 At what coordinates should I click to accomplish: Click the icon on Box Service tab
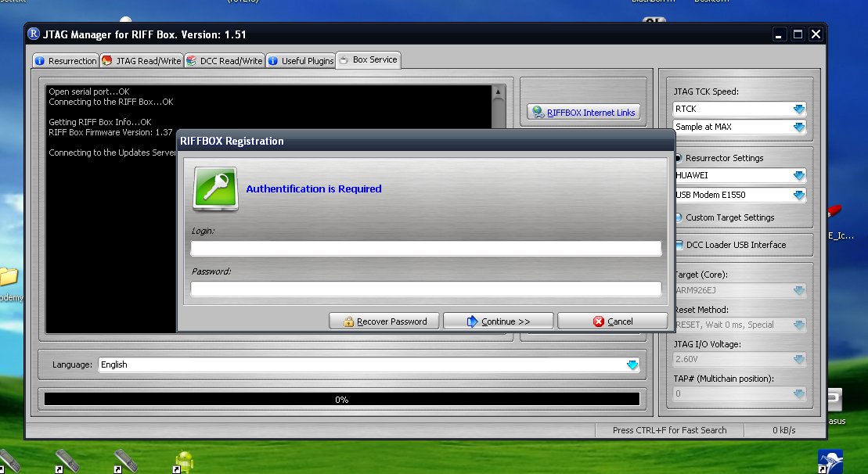pos(344,59)
